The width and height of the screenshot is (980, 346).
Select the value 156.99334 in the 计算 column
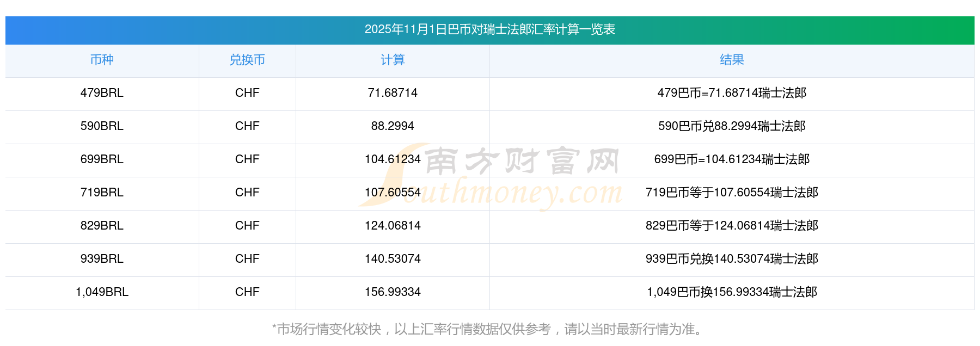(x=393, y=292)
